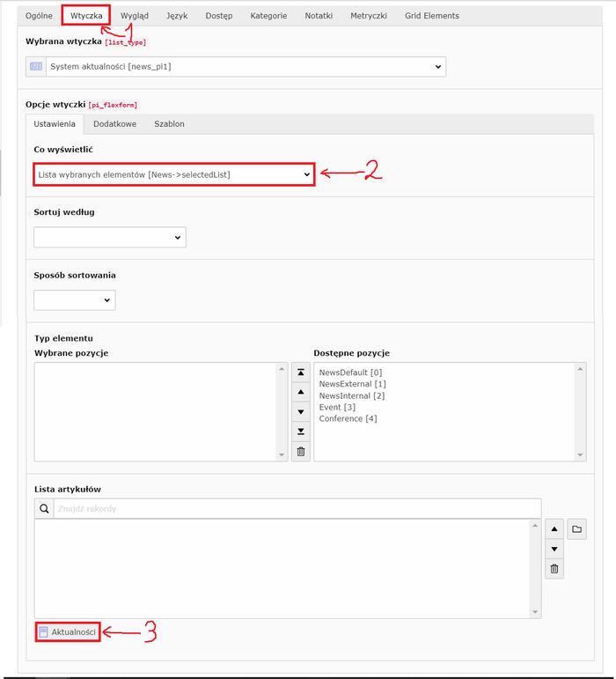Switch to the Wygląd tab
This screenshot has height=679, width=616.
click(134, 16)
